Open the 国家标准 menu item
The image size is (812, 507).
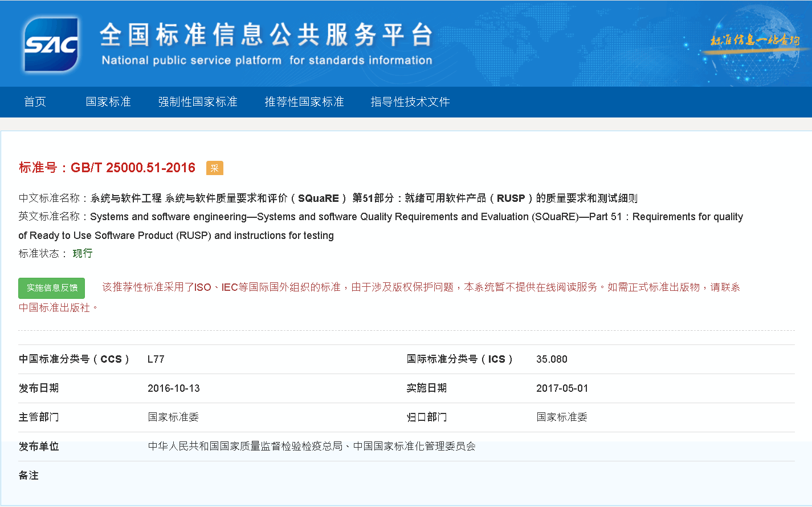[108, 102]
